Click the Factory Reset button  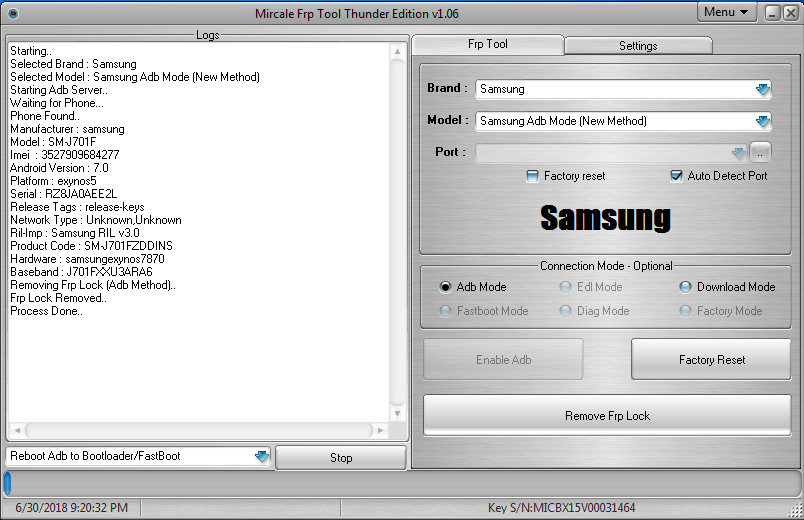coord(711,359)
